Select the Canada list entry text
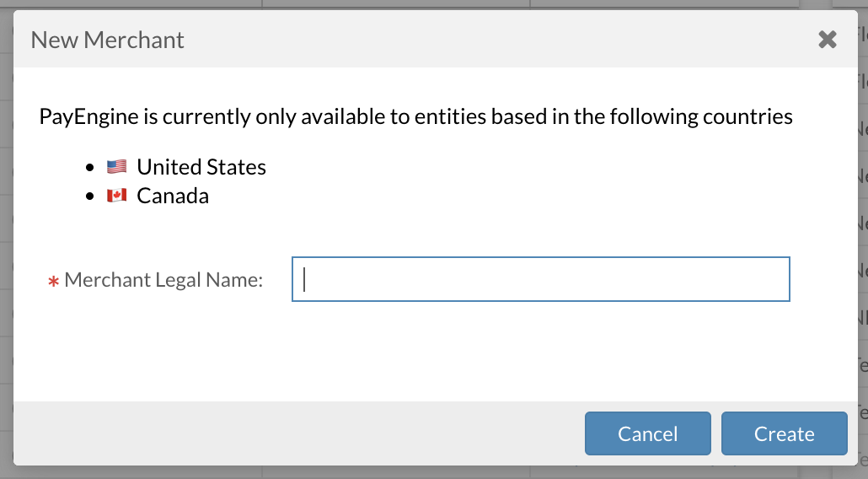This screenshot has height=479, width=868. tap(173, 196)
